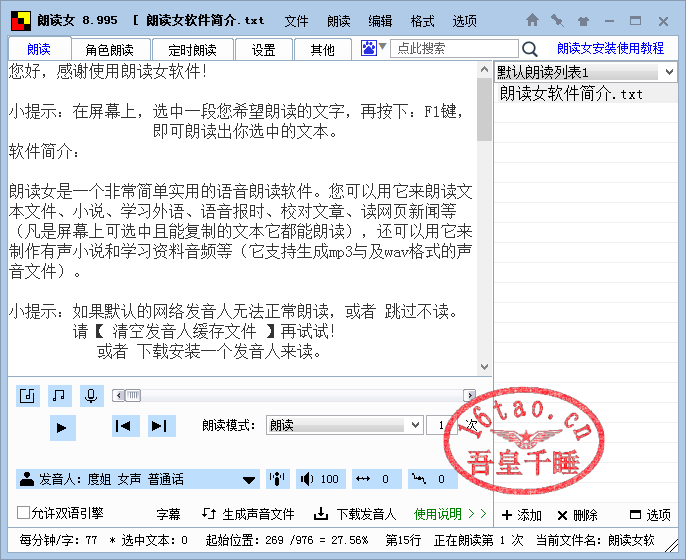Switch to the 角色朗读 tab

pos(110,50)
